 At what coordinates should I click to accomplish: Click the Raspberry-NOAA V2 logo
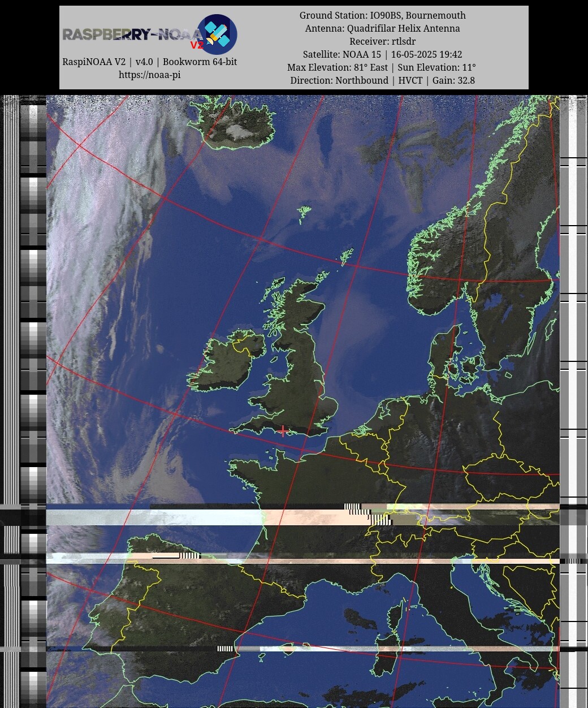pyautogui.click(x=150, y=34)
